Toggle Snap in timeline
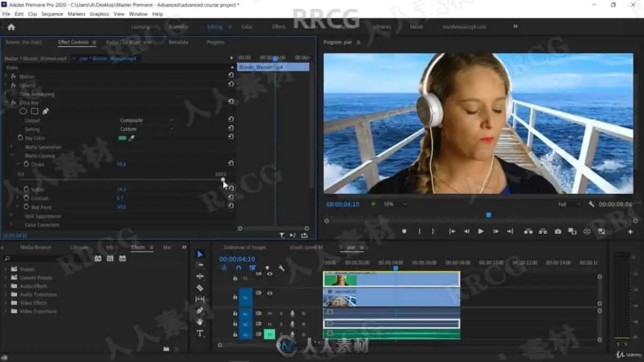This screenshot has height=362, width=644. tap(239, 268)
